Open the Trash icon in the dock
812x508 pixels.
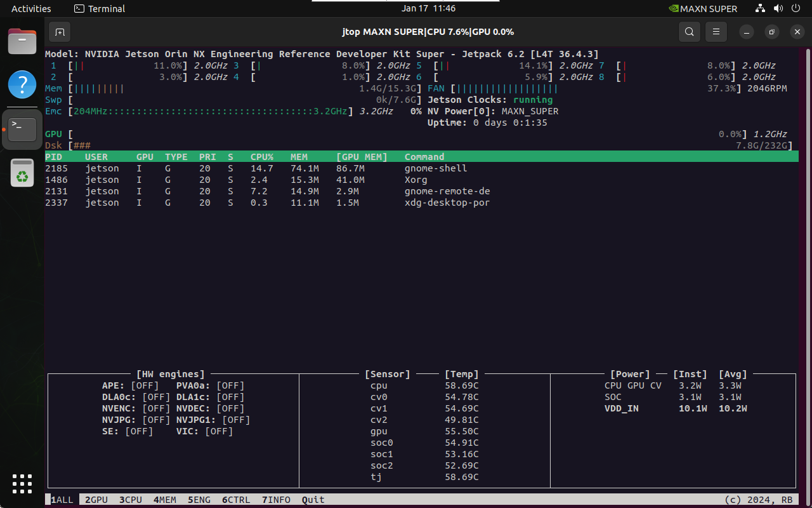pyautogui.click(x=22, y=172)
